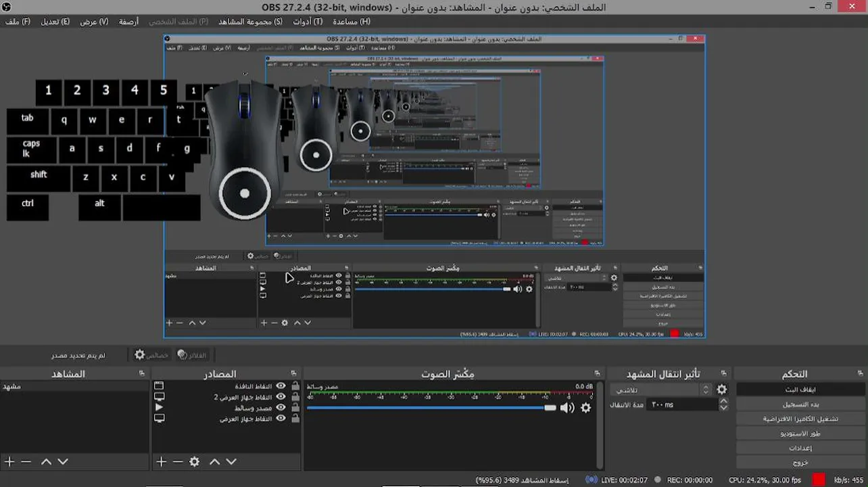Start recording with بدء التسجيل button
The width and height of the screenshot is (868, 487).
click(800, 404)
